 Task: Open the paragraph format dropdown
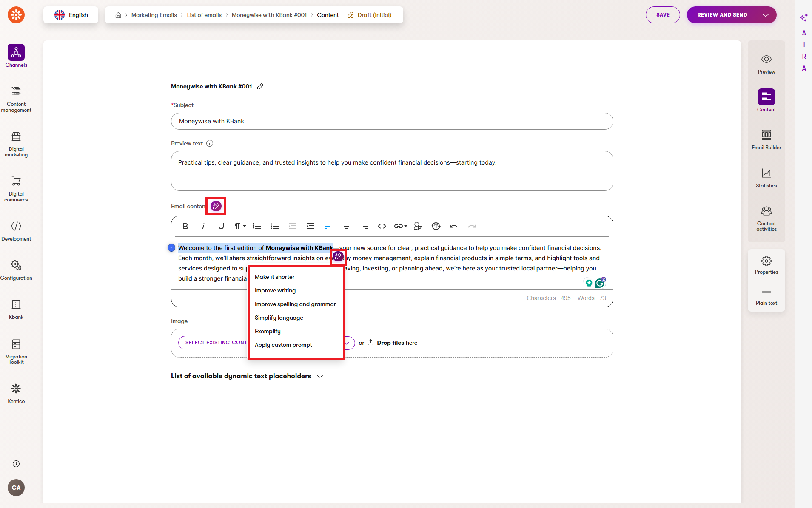tap(240, 226)
